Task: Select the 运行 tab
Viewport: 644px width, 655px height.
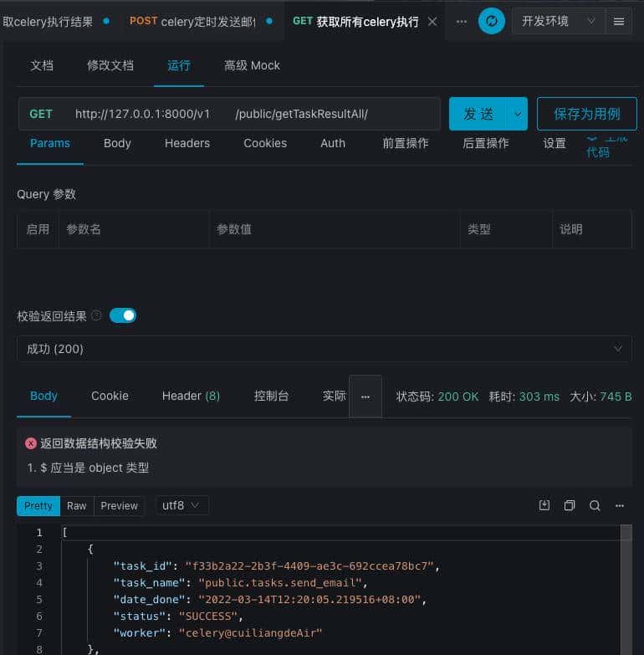Action: click(179, 65)
